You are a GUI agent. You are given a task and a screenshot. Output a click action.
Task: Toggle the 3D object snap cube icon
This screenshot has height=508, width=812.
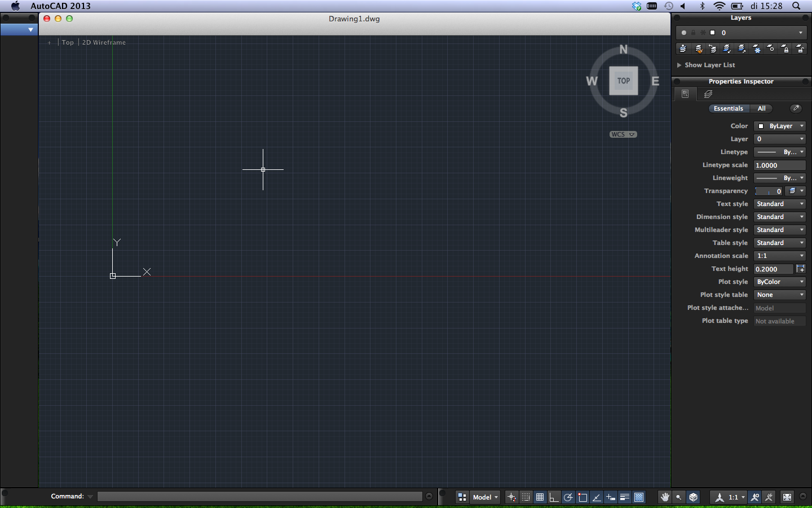point(694,497)
